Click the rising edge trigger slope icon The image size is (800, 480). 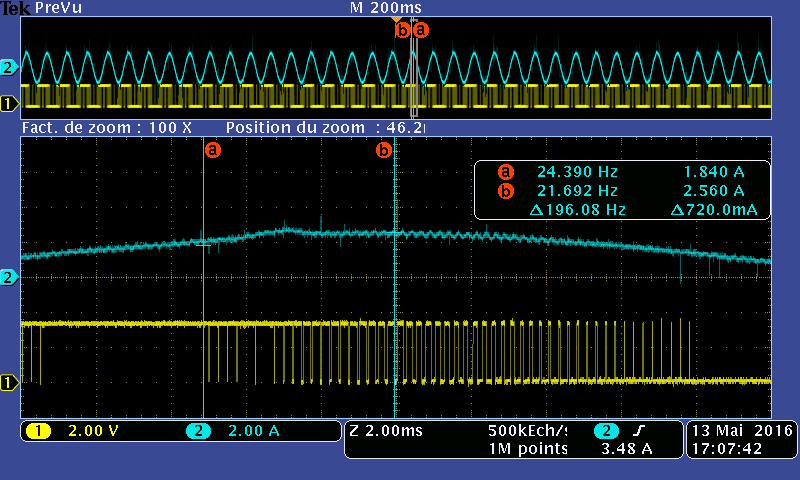[638, 431]
